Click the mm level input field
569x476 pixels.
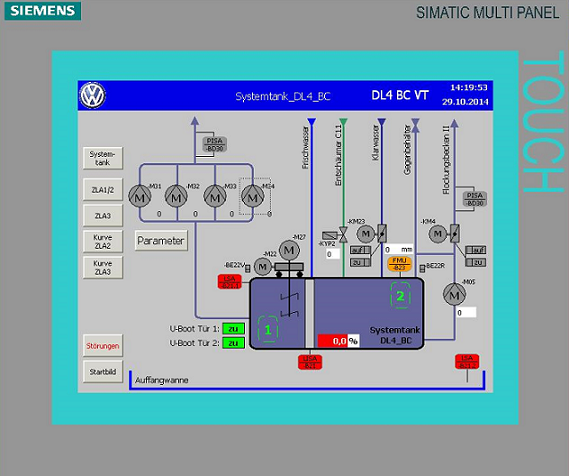point(398,250)
